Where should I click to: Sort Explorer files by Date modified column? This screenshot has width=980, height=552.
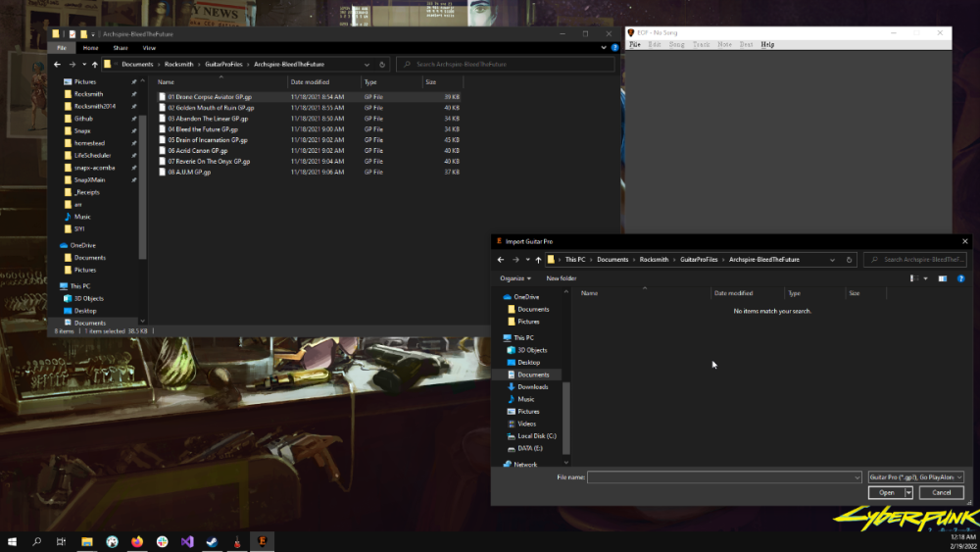[x=310, y=82]
